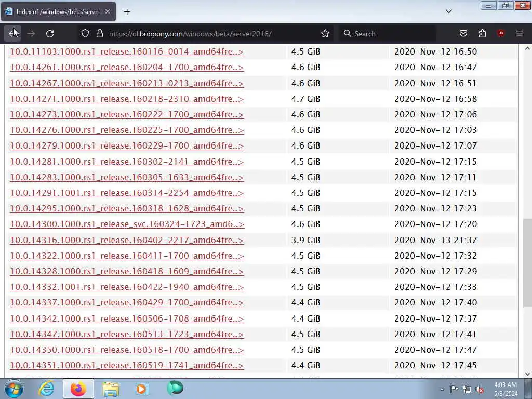Click 10.0.14283.1000.rs1_release.160305-1633 link

click(x=127, y=177)
